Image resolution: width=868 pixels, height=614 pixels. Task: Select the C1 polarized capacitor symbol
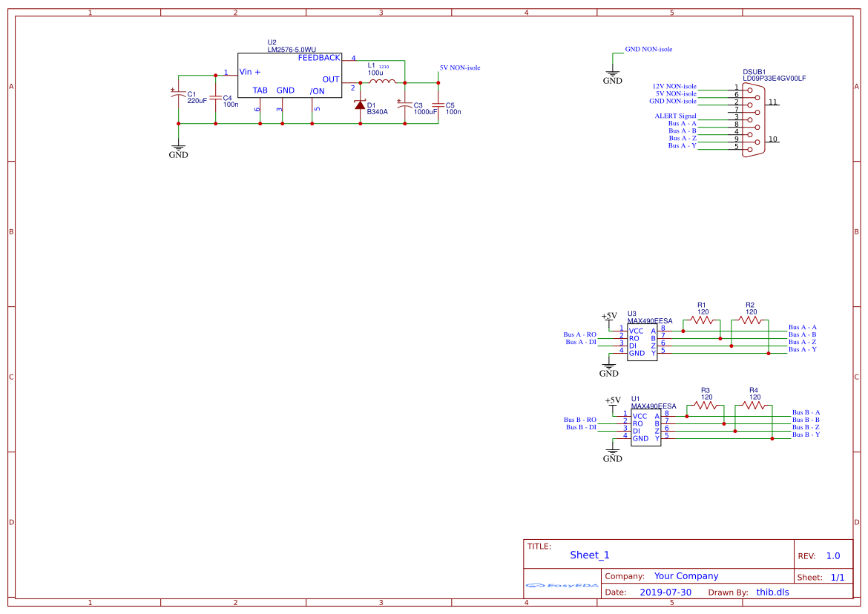pyautogui.click(x=178, y=93)
